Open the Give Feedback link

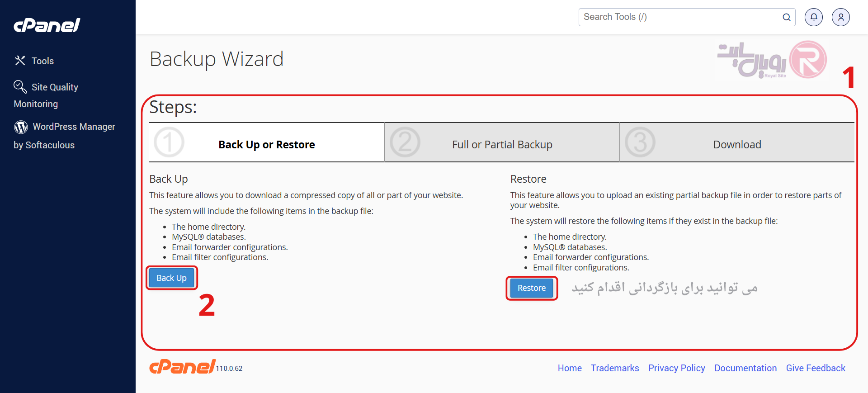816,368
